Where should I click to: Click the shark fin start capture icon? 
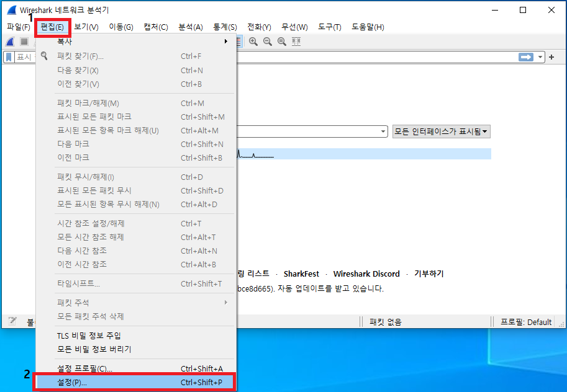tap(10, 42)
